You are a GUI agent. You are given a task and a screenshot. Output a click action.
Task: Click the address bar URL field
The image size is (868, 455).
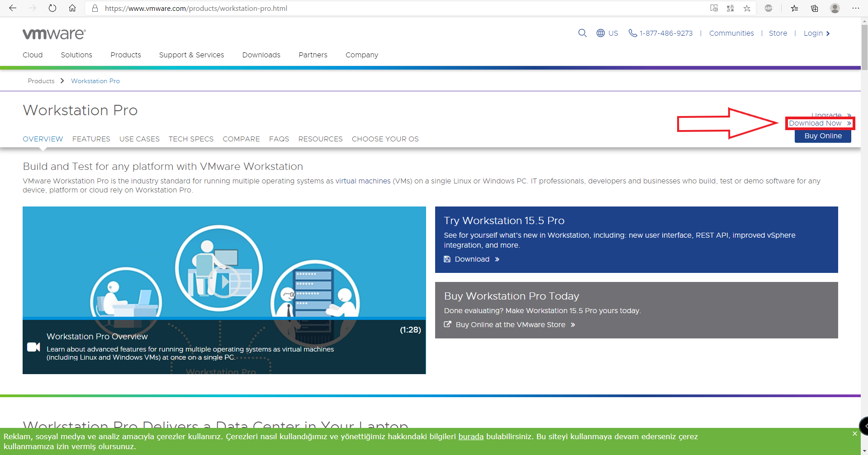398,8
